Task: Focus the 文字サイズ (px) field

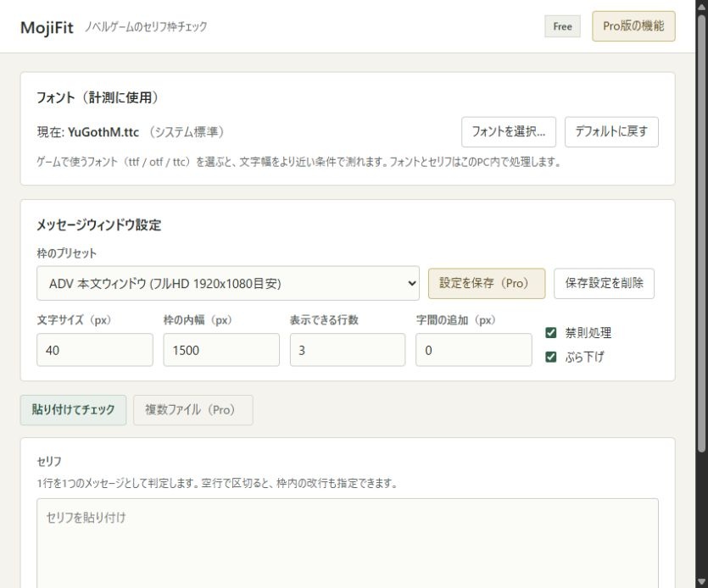Action: [95, 350]
